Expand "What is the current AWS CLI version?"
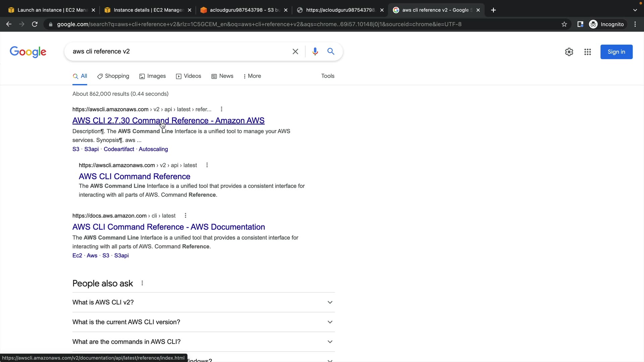 203,322
